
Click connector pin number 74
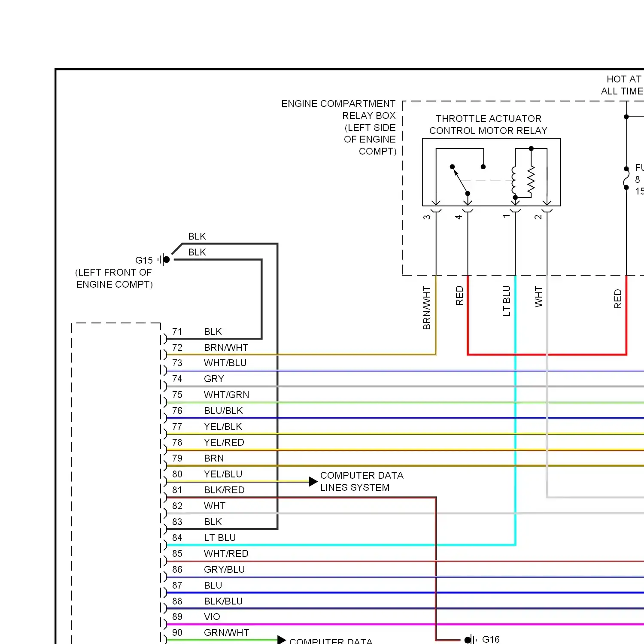(x=177, y=379)
